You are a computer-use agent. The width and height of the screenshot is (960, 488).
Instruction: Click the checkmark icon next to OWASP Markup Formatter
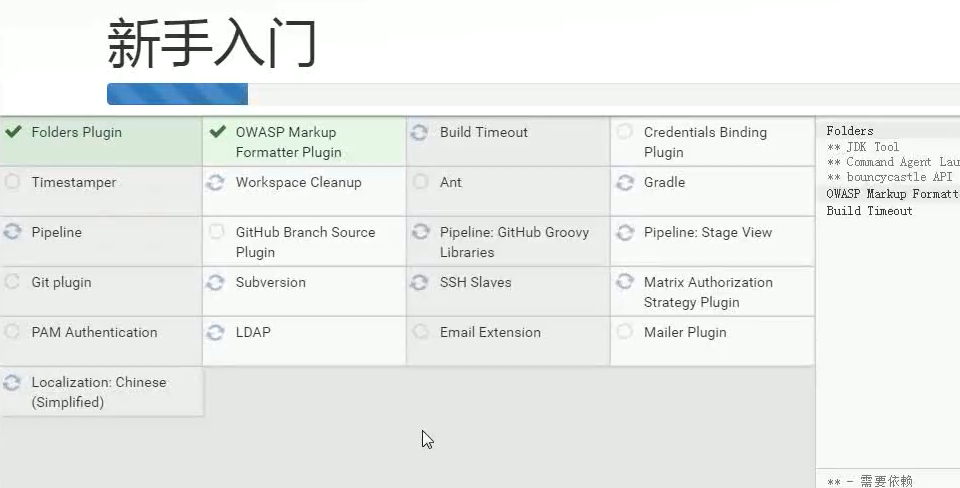217,132
